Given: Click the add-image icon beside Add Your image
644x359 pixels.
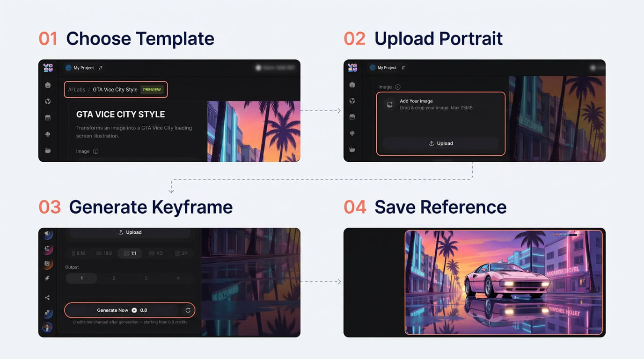Looking at the screenshot, I should click(x=389, y=104).
